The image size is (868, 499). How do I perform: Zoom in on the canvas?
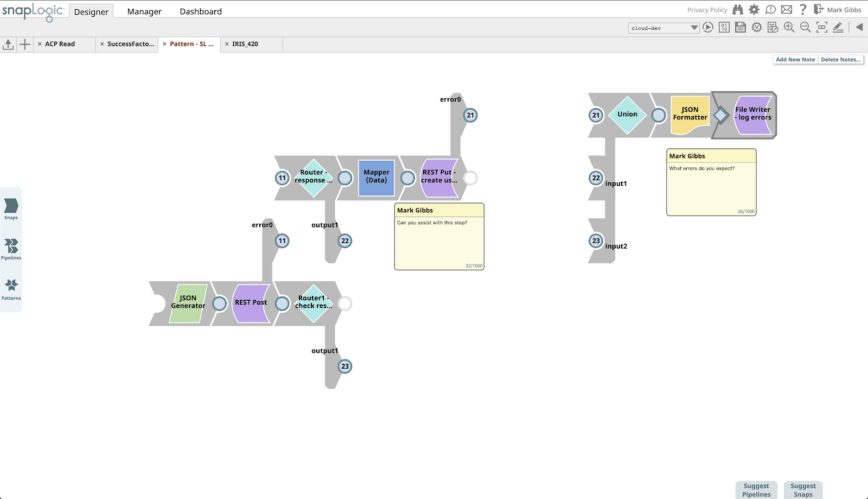tap(789, 27)
